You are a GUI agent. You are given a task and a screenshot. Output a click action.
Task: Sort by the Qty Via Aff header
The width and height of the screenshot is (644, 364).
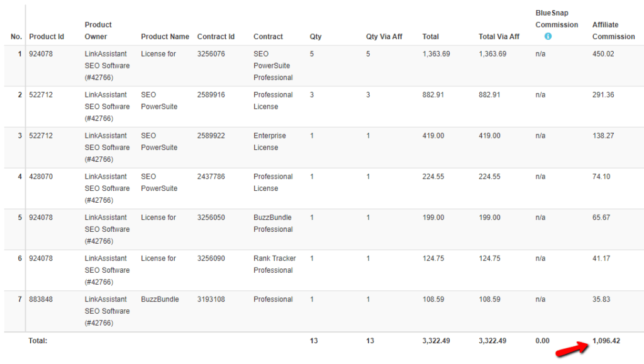tap(384, 37)
